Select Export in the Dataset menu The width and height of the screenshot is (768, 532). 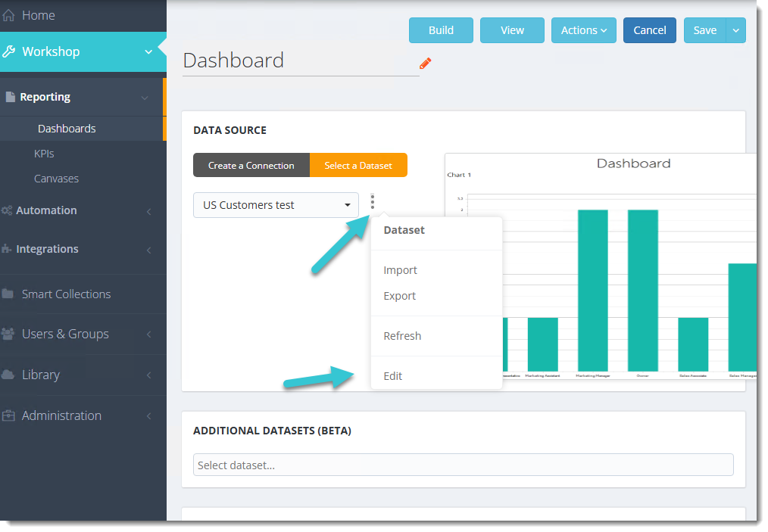coord(400,296)
